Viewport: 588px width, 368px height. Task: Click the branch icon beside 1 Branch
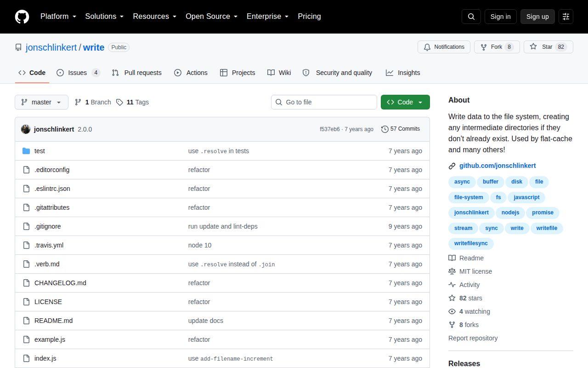point(78,102)
